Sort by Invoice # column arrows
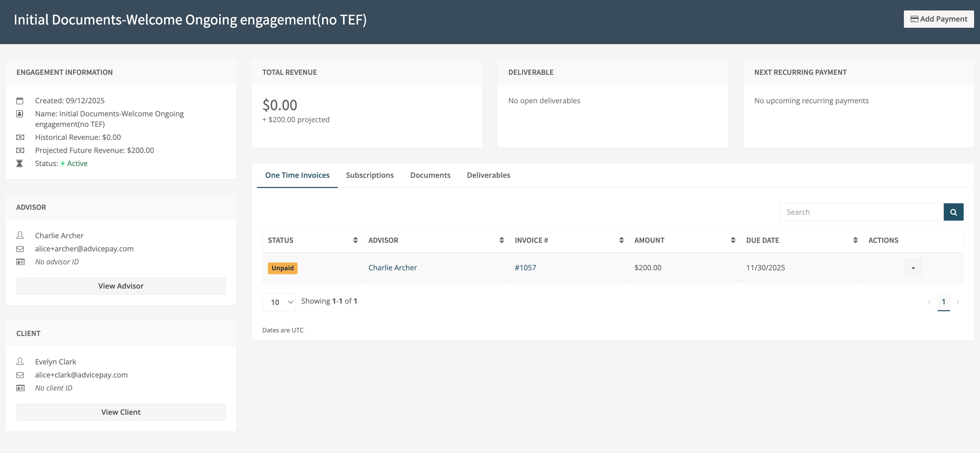This screenshot has height=453, width=980. click(x=621, y=240)
